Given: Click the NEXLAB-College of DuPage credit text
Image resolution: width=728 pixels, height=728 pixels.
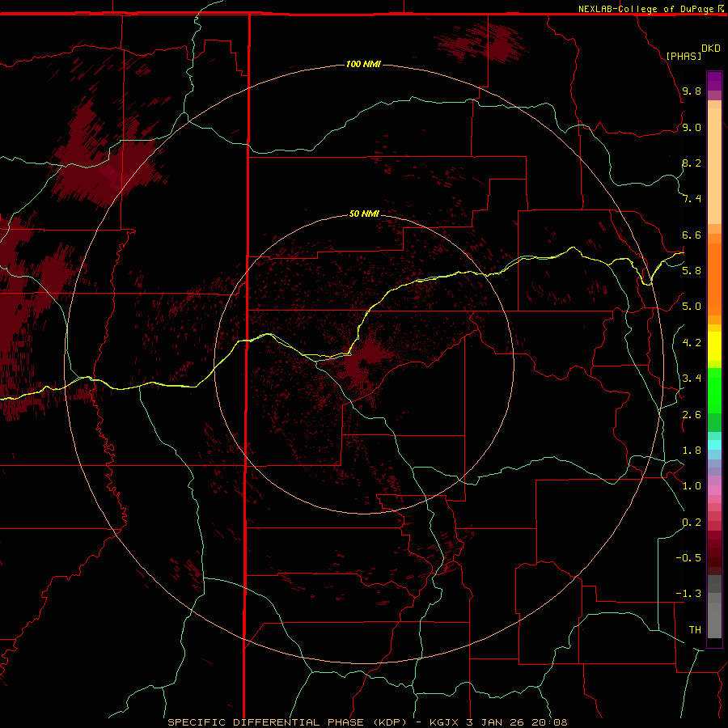Looking at the screenshot, I should (x=645, y=9).
